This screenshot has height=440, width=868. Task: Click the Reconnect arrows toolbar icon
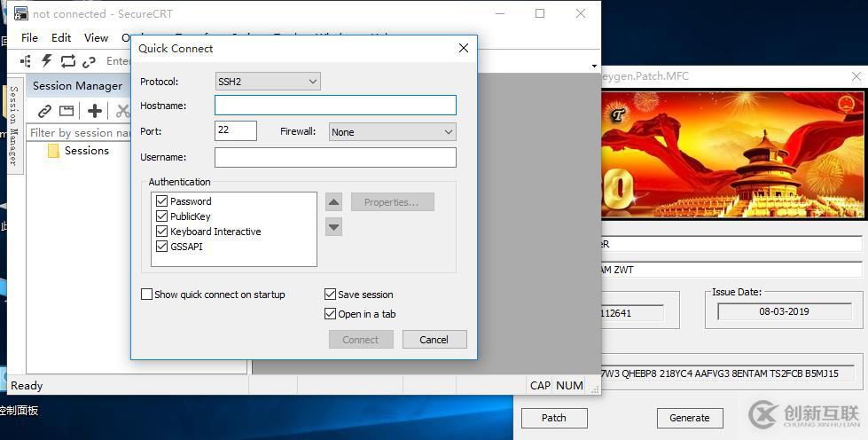point(68,61)
